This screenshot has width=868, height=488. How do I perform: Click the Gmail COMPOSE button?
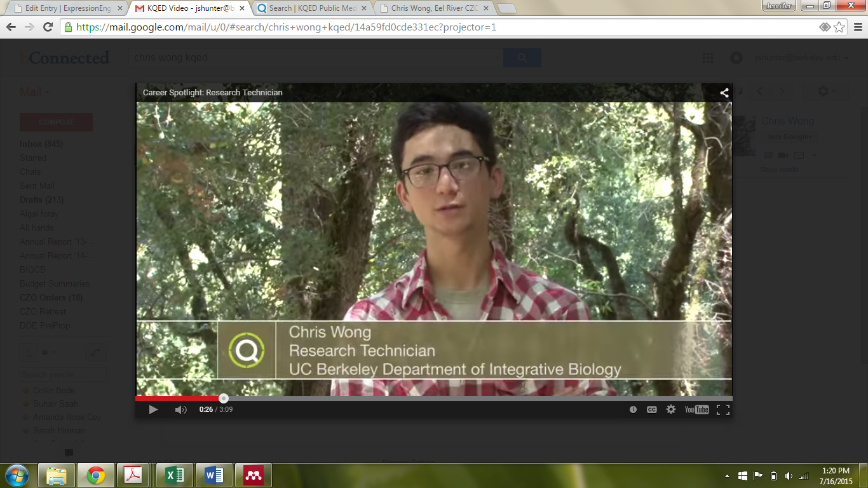57,122
